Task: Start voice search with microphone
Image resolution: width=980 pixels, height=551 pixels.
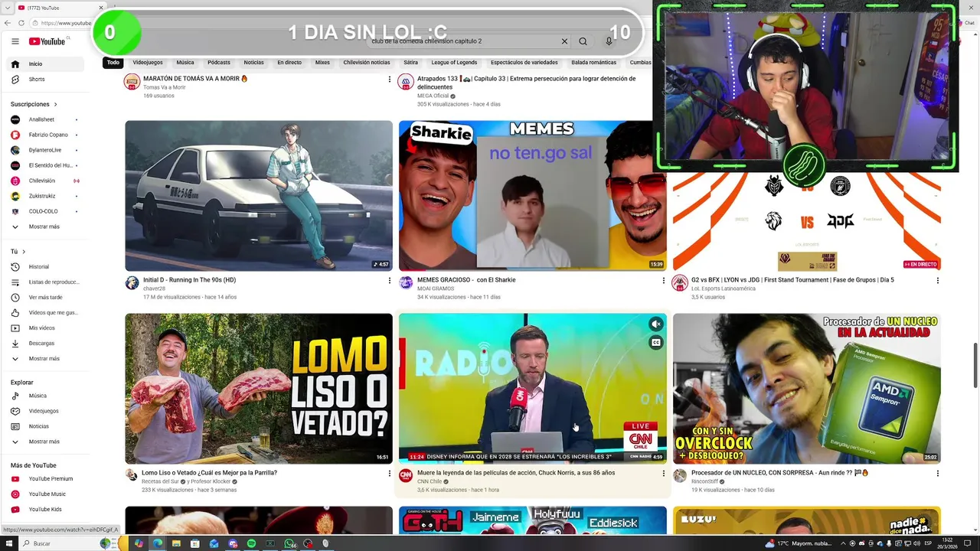Action: coord(609,41)
